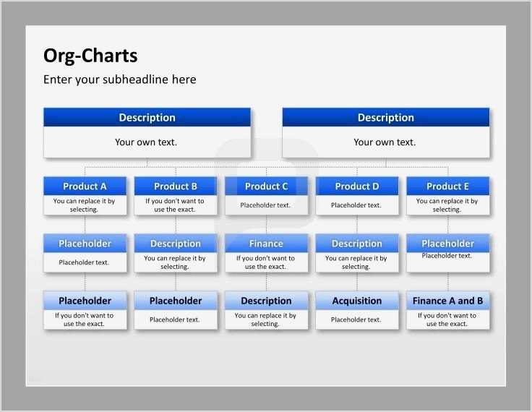Select the Finance A and B box
Screen dimensions: 532x412
448,310
